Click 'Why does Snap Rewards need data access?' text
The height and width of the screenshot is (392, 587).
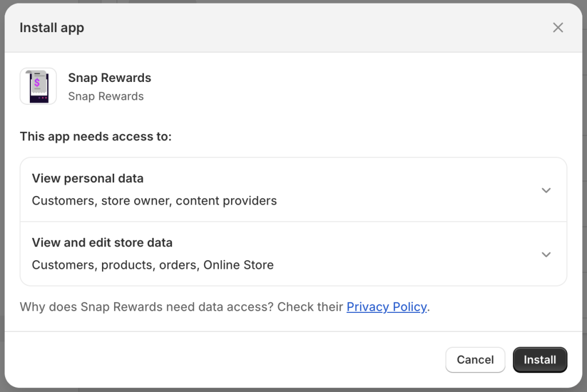(x=147, y=307)
